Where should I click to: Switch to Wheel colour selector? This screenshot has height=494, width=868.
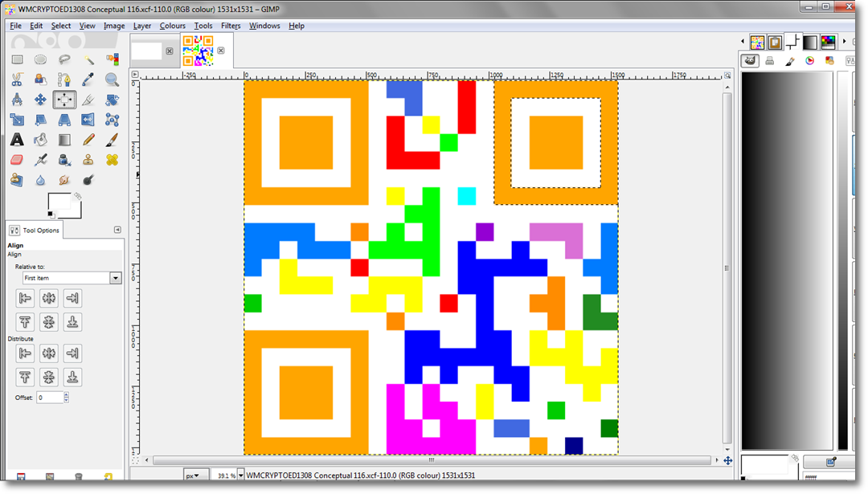click(810, 61)
